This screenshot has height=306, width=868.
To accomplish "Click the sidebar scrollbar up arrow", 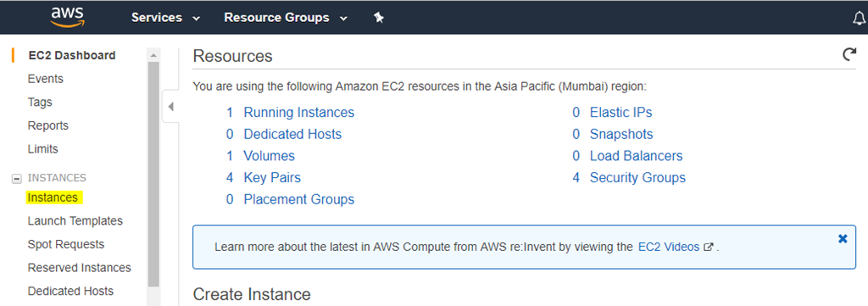I will click(153, 55).
